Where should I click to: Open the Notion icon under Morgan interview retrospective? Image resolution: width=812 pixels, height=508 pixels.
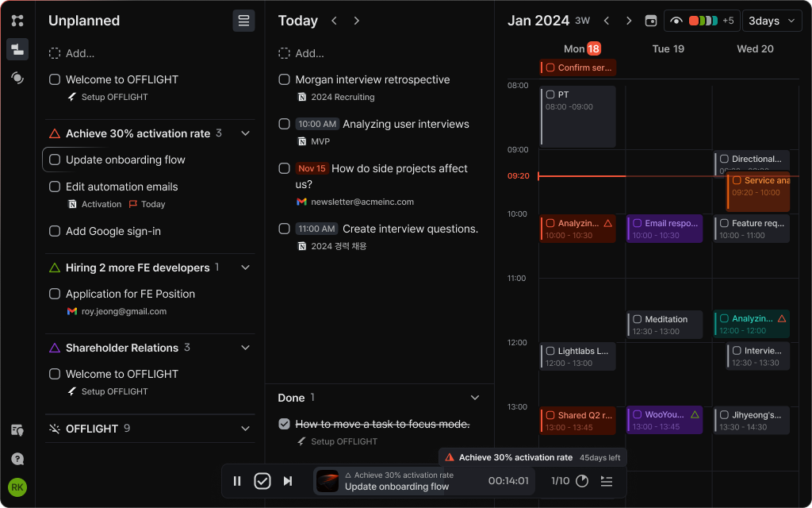tap(302, 97)
